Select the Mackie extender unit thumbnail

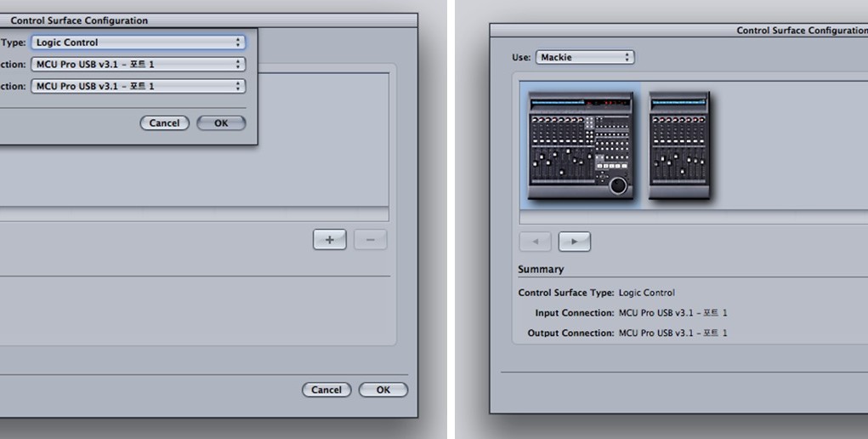coord(679,145)
